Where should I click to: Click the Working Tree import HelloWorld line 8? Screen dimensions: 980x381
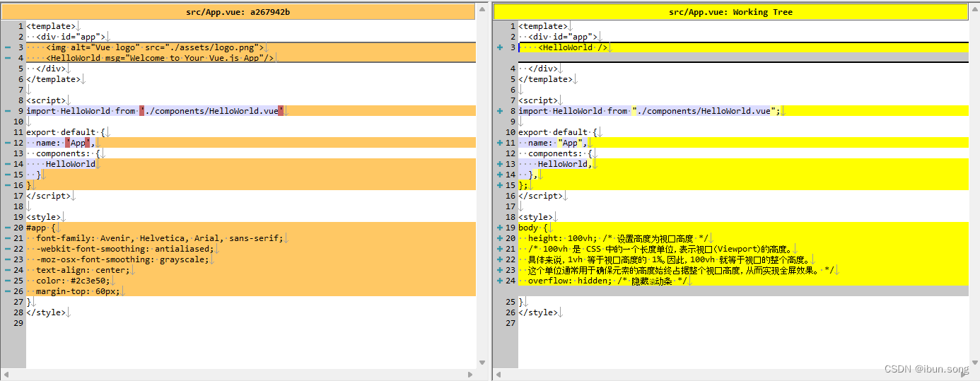[x=743, y=111]
